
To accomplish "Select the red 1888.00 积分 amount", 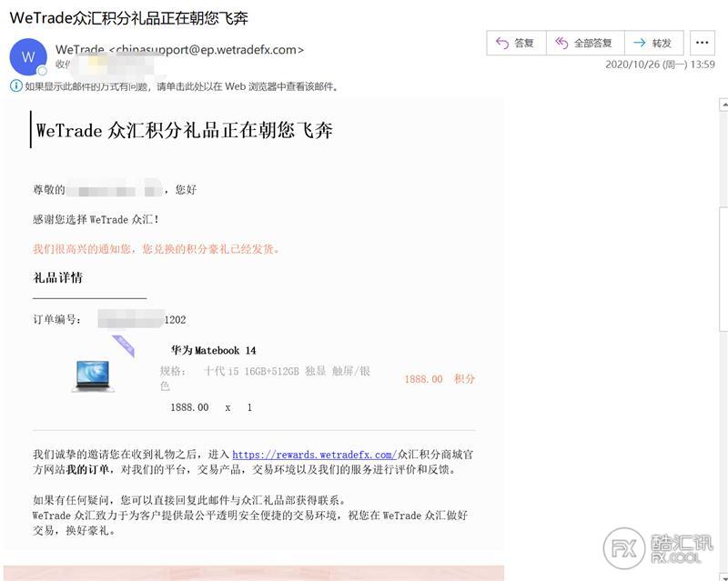I will (440, 379).
